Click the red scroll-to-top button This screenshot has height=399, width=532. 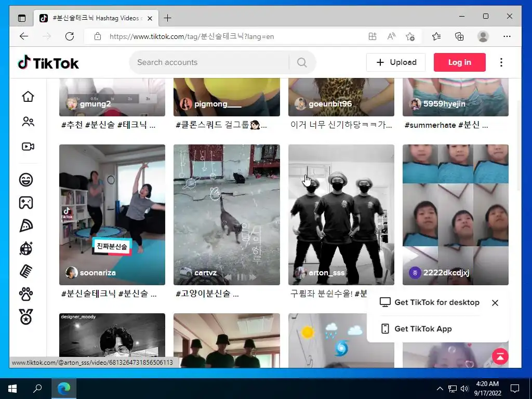[500, 356]
